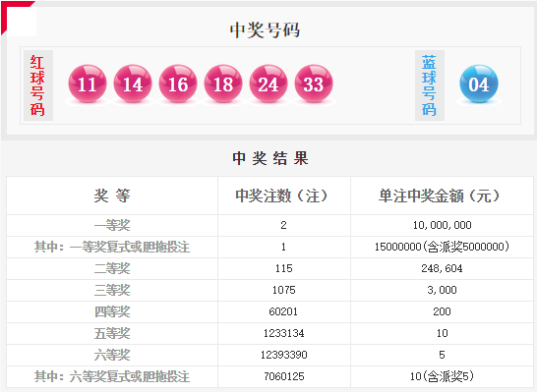Select the 蓝球号码 label
The image size is (537, 392).
click(x=429, y=85)
